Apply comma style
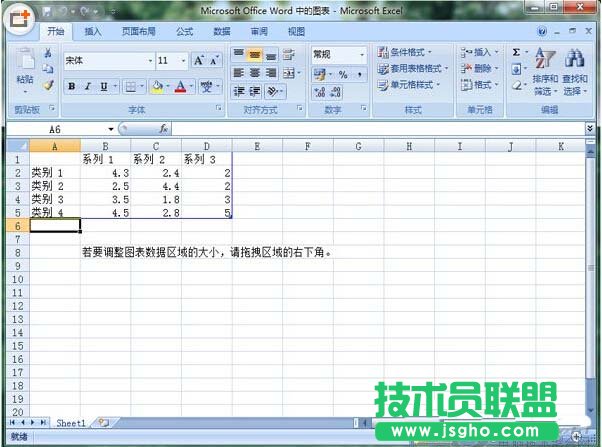Screen dimensions: 602x447 (359, 74)
